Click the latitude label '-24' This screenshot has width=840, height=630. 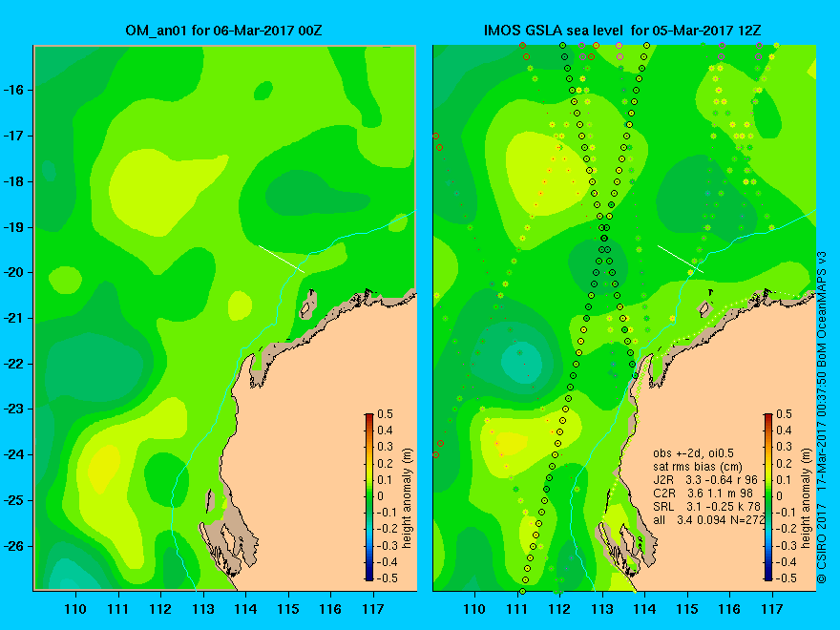[11, 454]
